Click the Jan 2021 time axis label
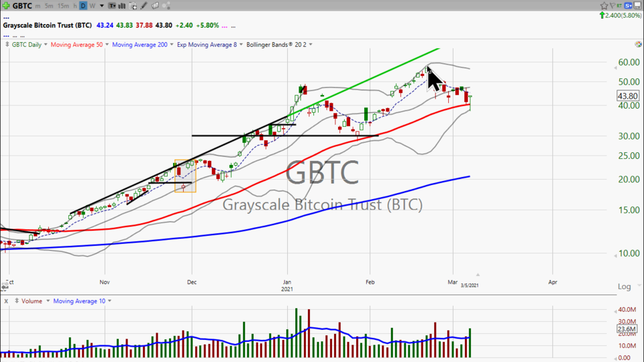Viewport: 644px width, 362px height. (287, 286)
